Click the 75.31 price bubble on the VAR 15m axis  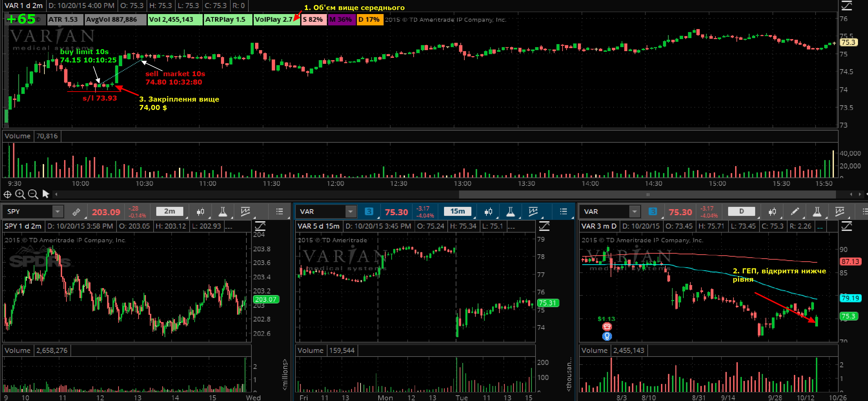(x=548, y=303)
